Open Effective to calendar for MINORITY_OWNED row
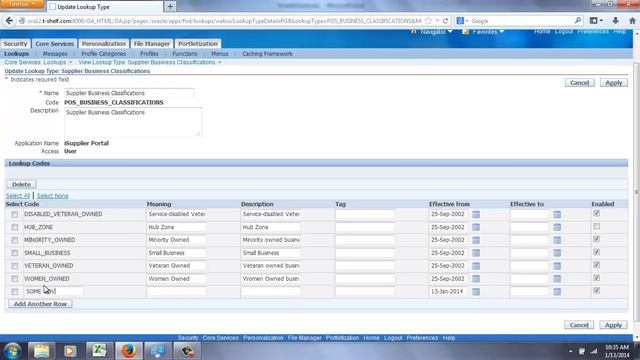Image resolution: width=640 pixels, height=360 pixels. [x=557, y=240]
